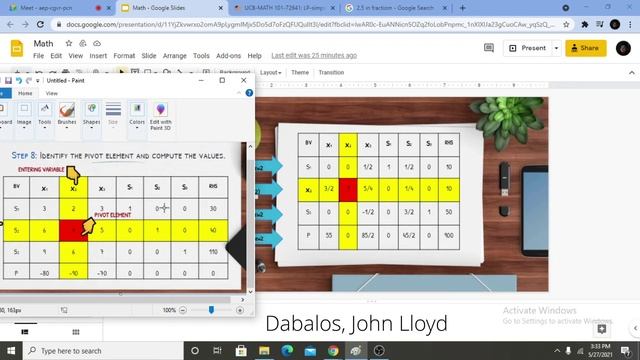
Task: Switch to filmstrip view in Slides
Action: pyautogui.click(x=25, y=332)
